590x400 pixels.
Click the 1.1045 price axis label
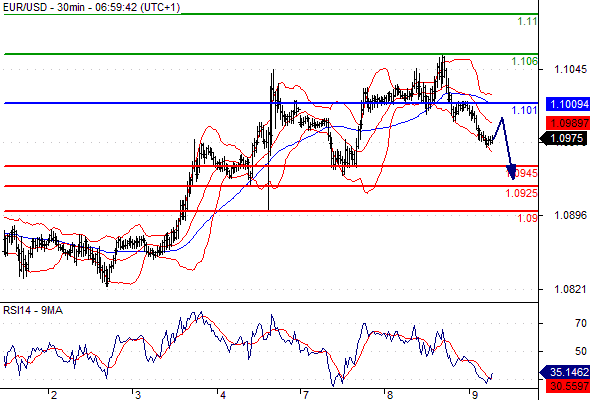pos(570,69)
